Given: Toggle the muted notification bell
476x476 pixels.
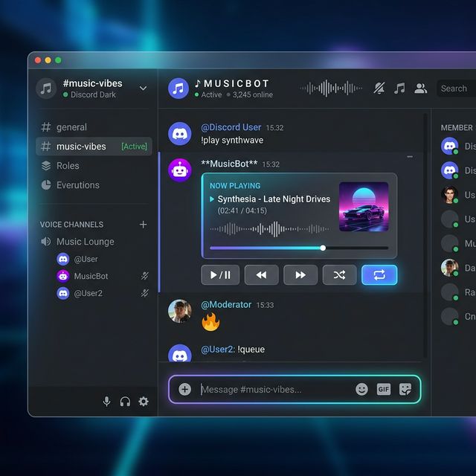Looking at the screenshot, I should pyautogui.click(x=379, y=89).
